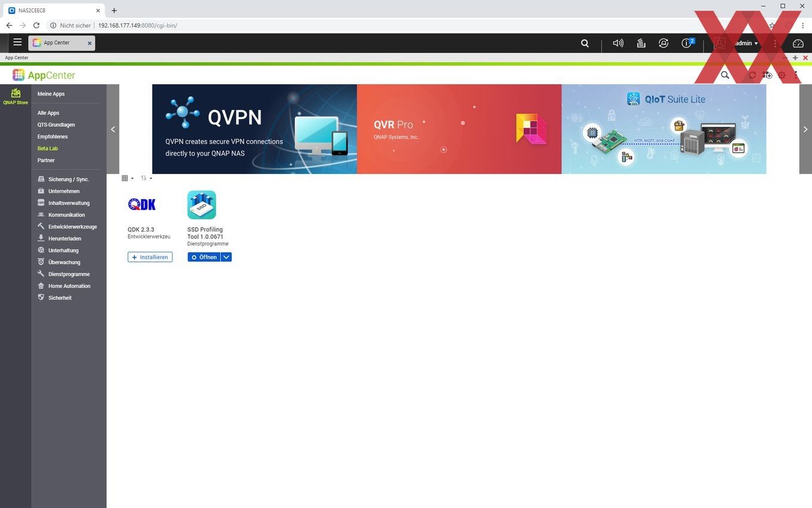Click the Nicht sicher site info

coord(70,26)
